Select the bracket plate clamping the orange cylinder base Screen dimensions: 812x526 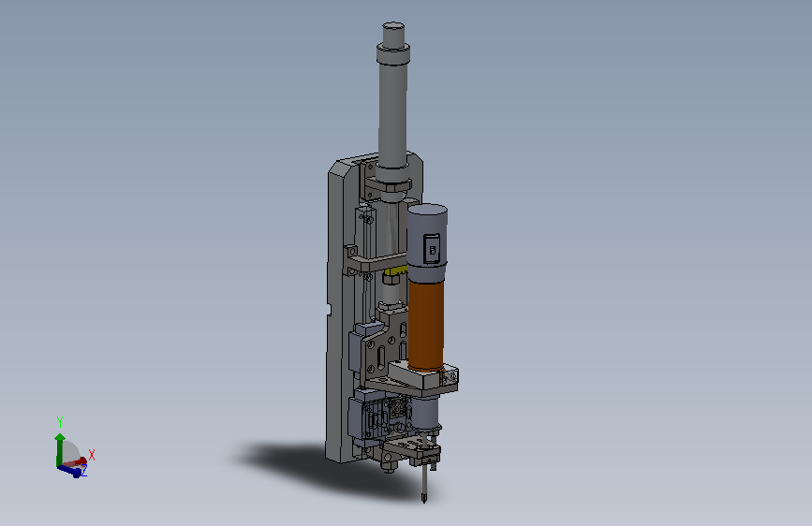click(x=423, y=377)
